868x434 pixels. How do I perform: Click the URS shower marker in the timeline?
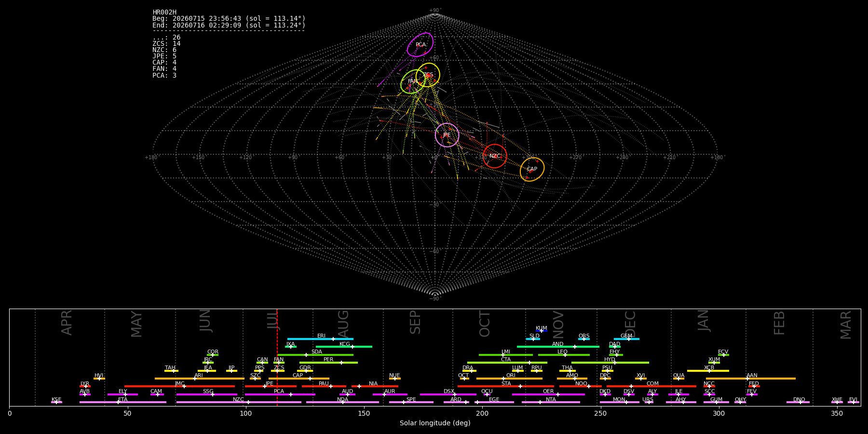pos(649,402)
